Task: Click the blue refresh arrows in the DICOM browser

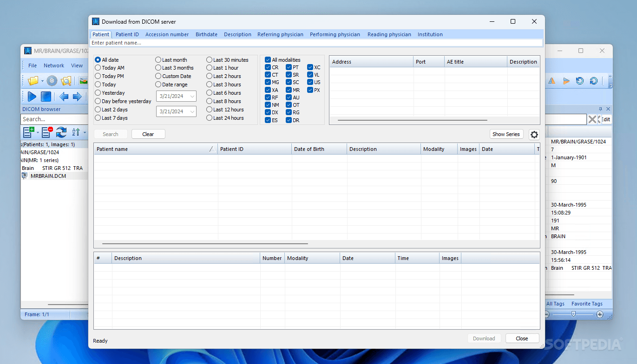Action: 61,132
